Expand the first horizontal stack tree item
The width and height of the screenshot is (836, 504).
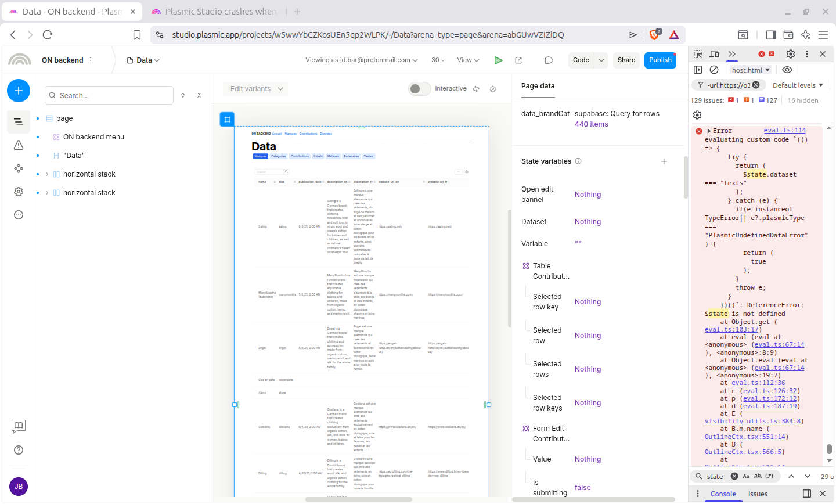[47, 174]
